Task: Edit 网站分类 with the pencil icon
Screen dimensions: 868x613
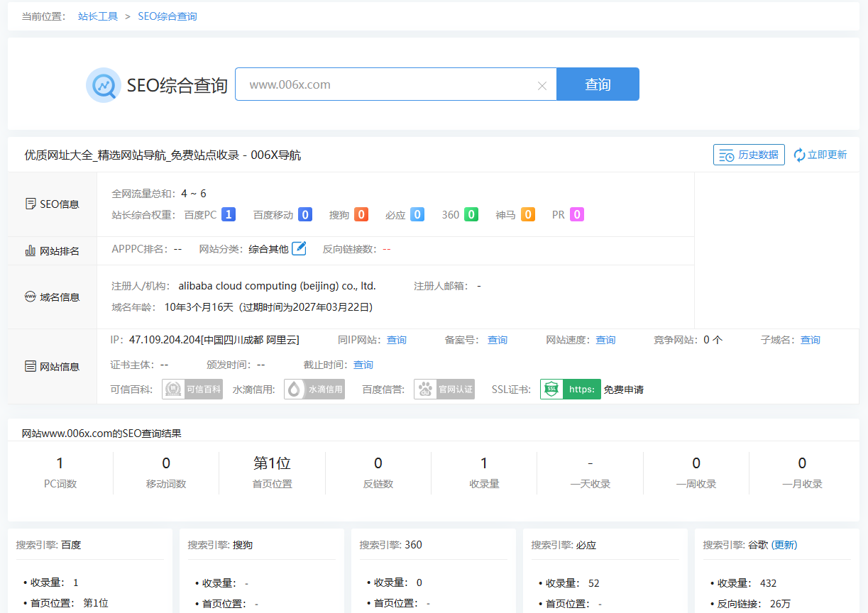Action: [300, 248]
